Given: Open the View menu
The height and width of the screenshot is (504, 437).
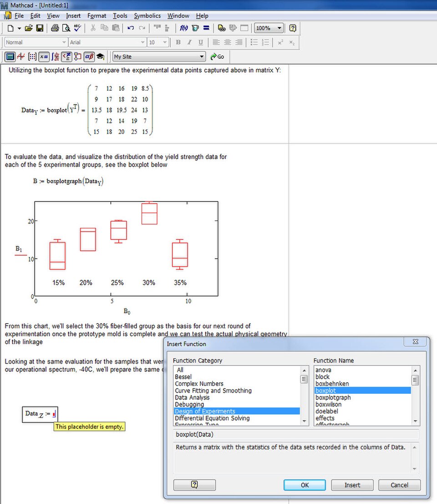Looking at the screenshot, I should click(53, 16).
